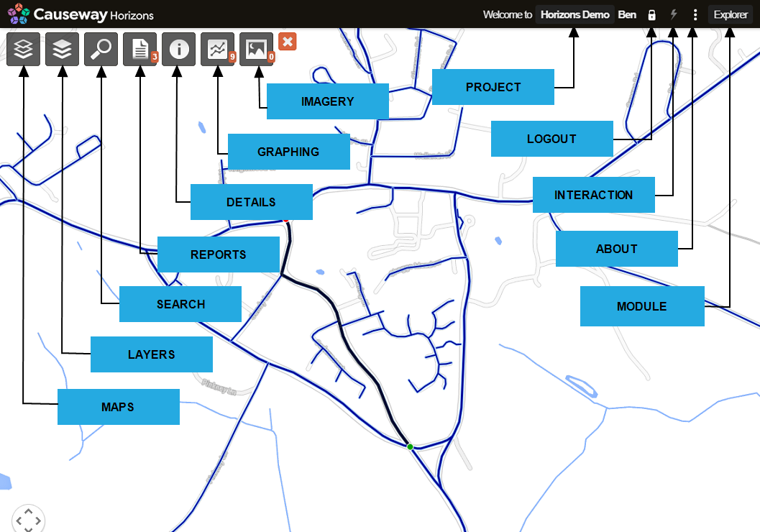The width and height of the screenshot is (760, 532).
Task: Open the Graphing chart icon
Action: [x=217, y=49]
